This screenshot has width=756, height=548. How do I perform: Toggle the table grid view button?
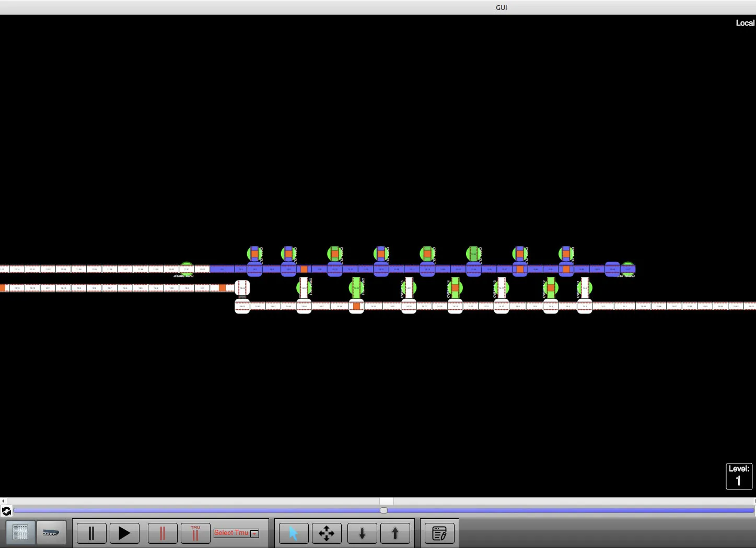coord(20,533)
